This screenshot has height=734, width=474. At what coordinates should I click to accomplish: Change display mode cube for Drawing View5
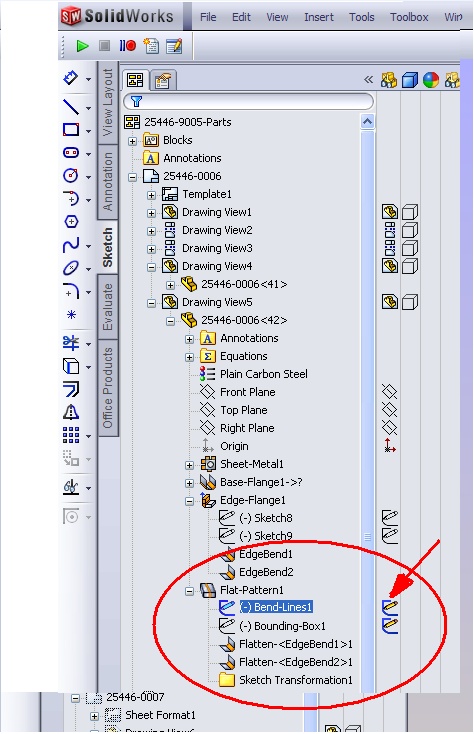click(410, 302)
